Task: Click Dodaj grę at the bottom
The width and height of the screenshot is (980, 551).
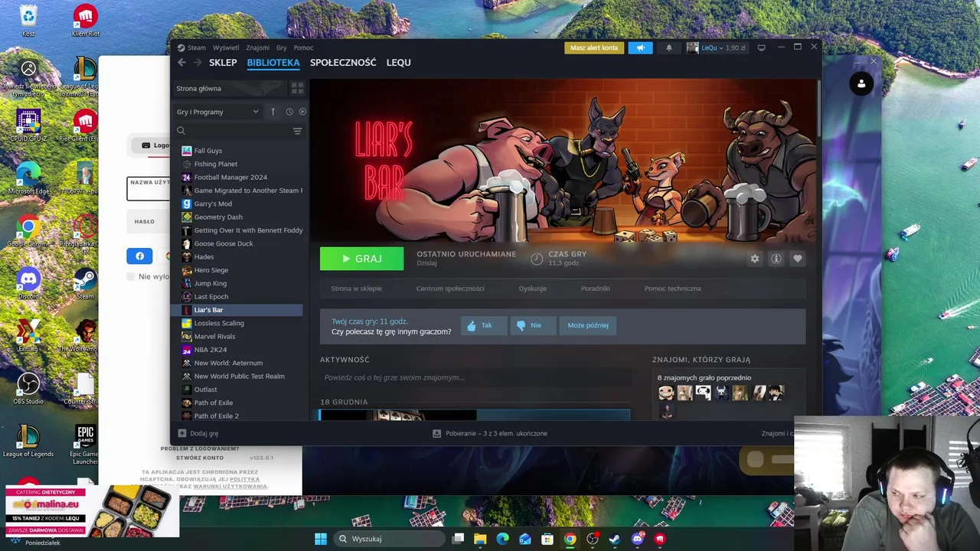Action: pyautogui.click(x=198, y=433)
